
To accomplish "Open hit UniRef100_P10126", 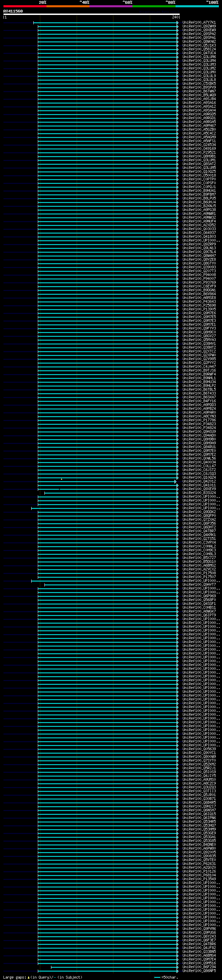I will point(199,871).
